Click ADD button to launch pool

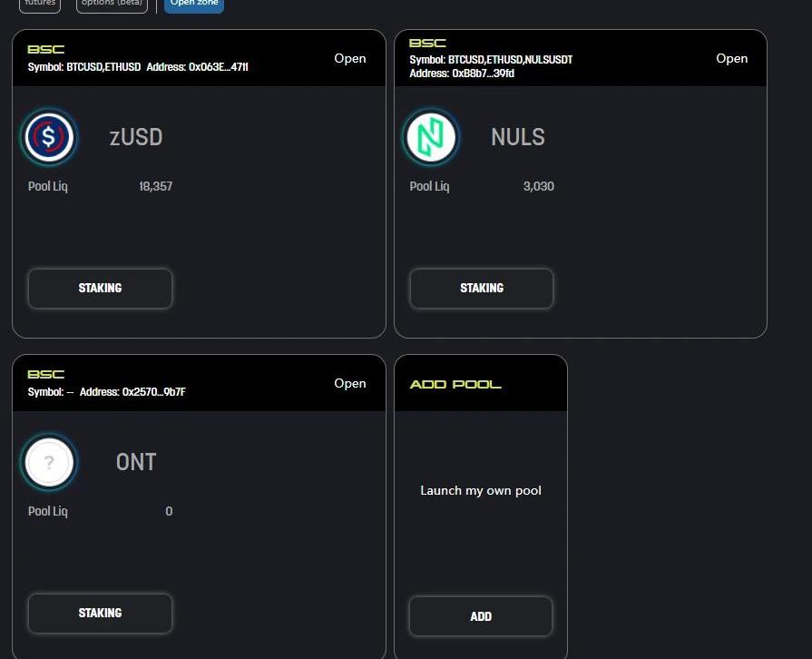[481, 616]
